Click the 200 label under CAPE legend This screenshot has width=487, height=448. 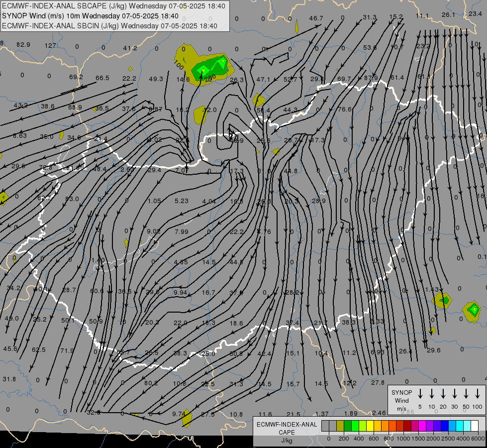click(344, 439)
